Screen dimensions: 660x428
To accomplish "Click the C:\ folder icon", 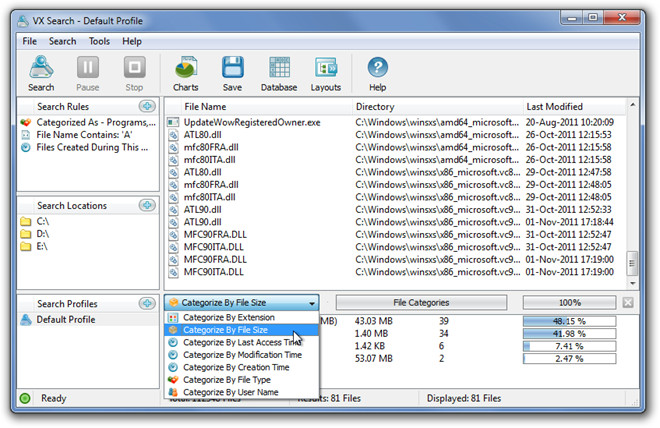I will pos(26,221).
